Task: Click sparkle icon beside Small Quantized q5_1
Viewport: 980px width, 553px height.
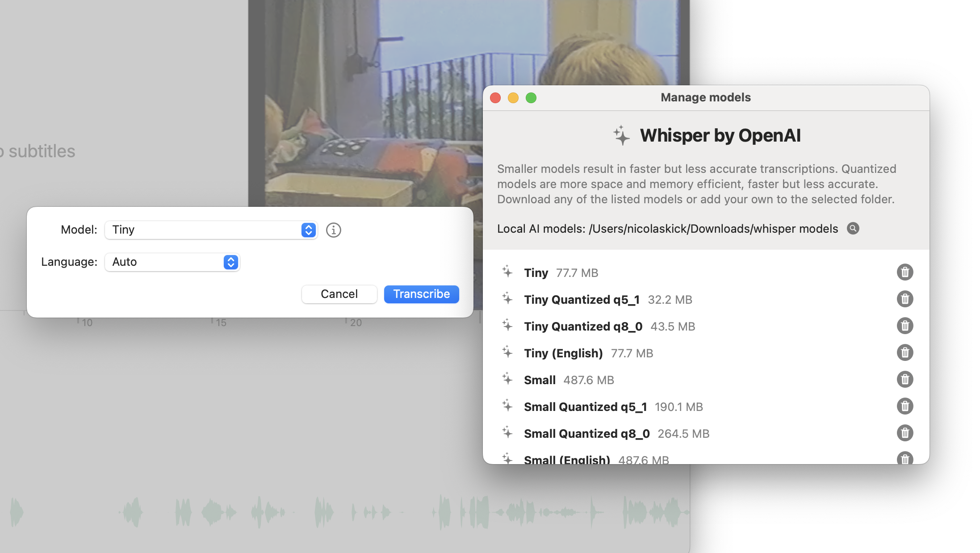Action: tap(507, 406)
